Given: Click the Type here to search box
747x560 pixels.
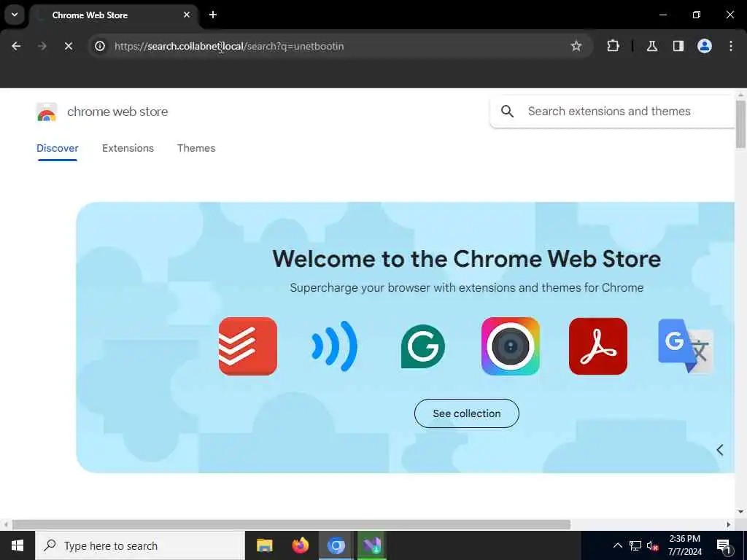Looking at the screenshot, I should pos(140,545).
